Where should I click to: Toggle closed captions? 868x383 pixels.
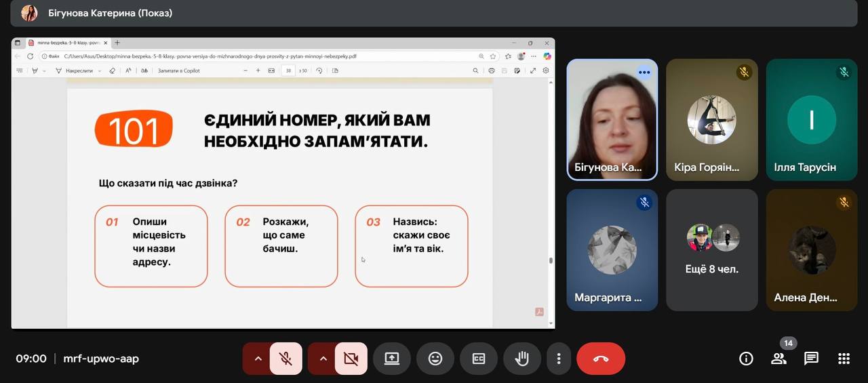(x=479, y=359)
